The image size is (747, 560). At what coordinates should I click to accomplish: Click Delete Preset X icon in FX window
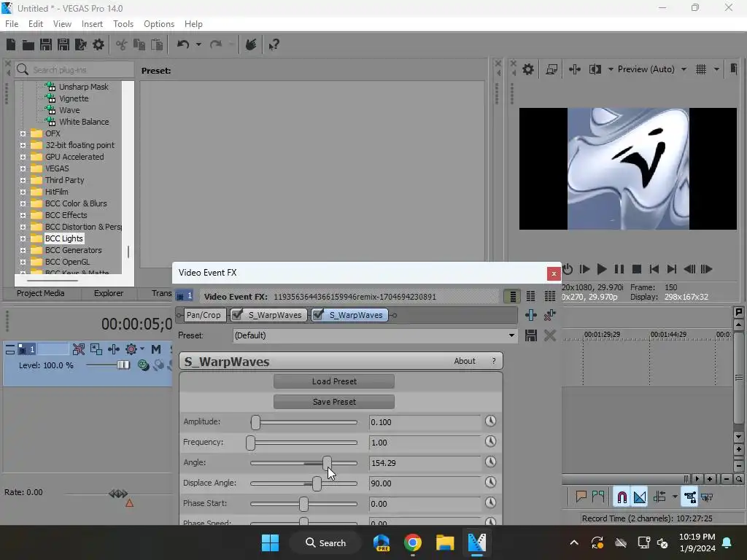[x=550, y=335]
